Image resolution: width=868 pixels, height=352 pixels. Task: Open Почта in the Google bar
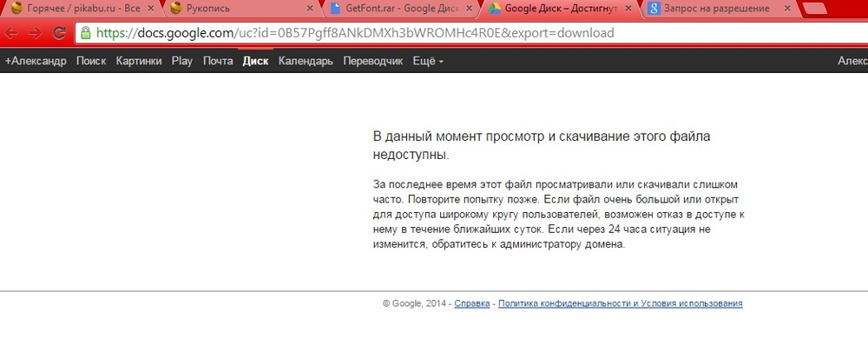coord(218,62)
